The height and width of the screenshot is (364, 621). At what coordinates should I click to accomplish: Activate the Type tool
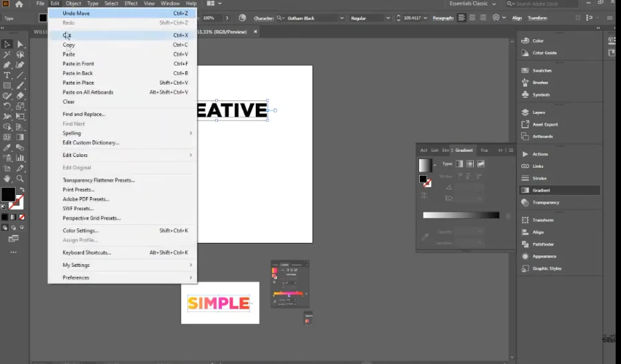click(x=7, y=75)
